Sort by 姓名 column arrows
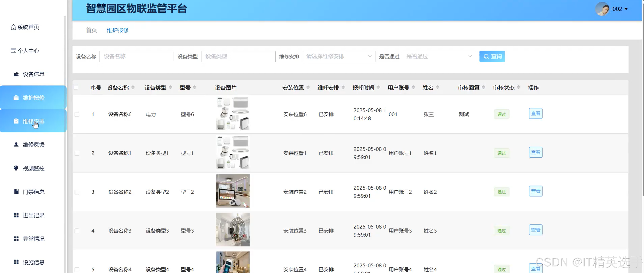This screenshot has width=644, height=273. point(438,88)
